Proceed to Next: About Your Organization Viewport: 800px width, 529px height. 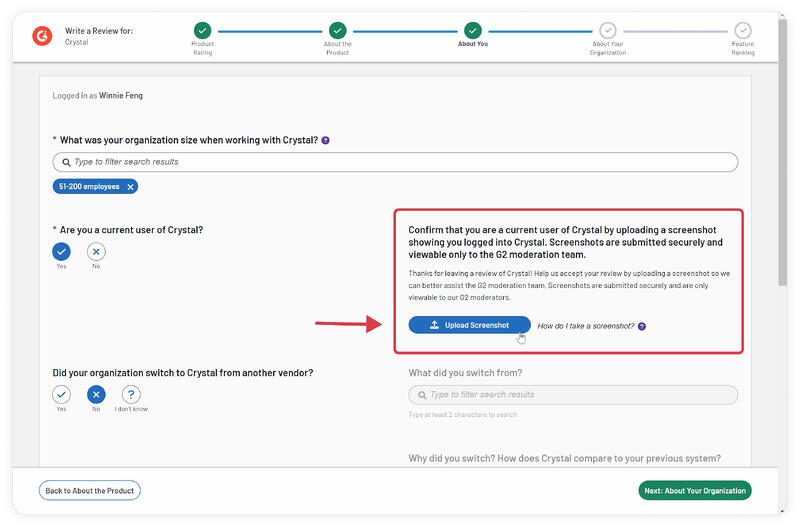click(x=694, y=491)
